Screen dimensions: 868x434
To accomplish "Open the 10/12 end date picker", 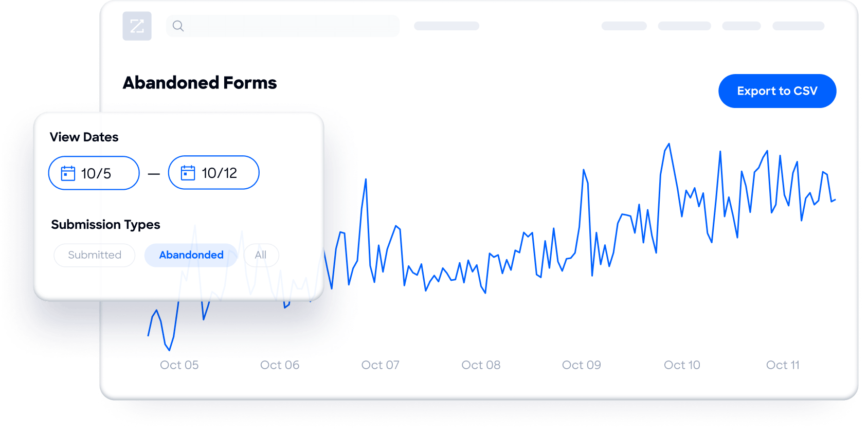I will (x=214, y=173).
